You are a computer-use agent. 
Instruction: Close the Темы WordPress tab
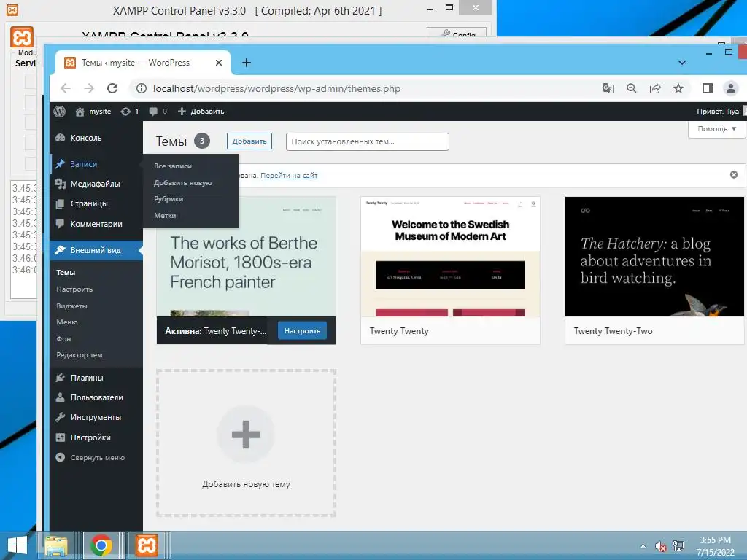tap(219, 63)
